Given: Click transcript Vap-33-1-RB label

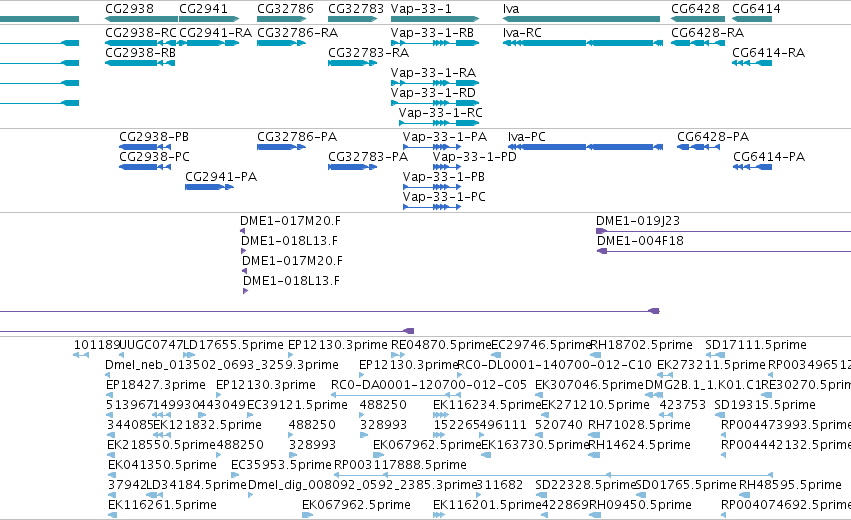Looking at the screenshot, I should pos(432,33).
